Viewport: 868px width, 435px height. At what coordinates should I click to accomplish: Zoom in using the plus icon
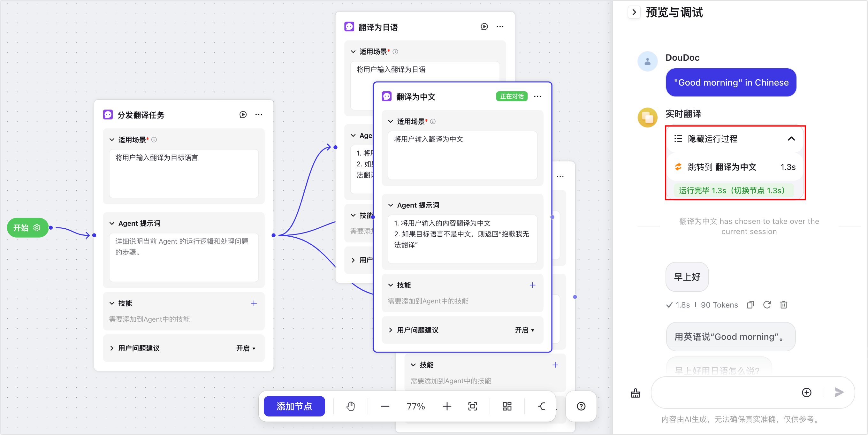[x=447, y=406]
